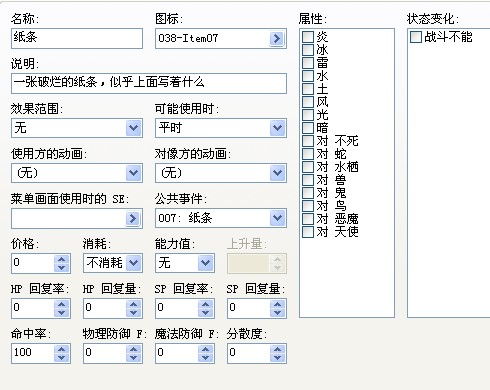Expand the 对像方的动画 dropdown
The image size is (490, 390).
click(277, 173)
